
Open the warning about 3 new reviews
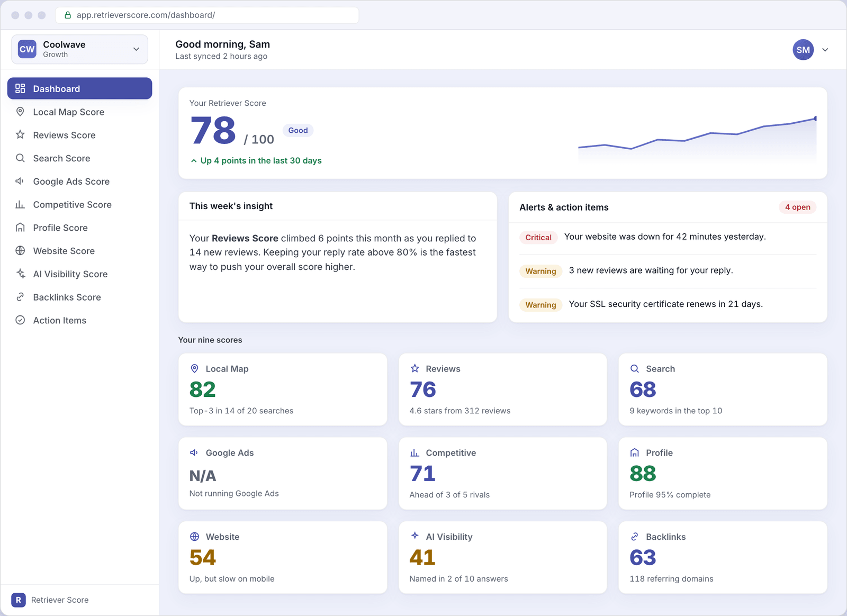click(668, 271)
